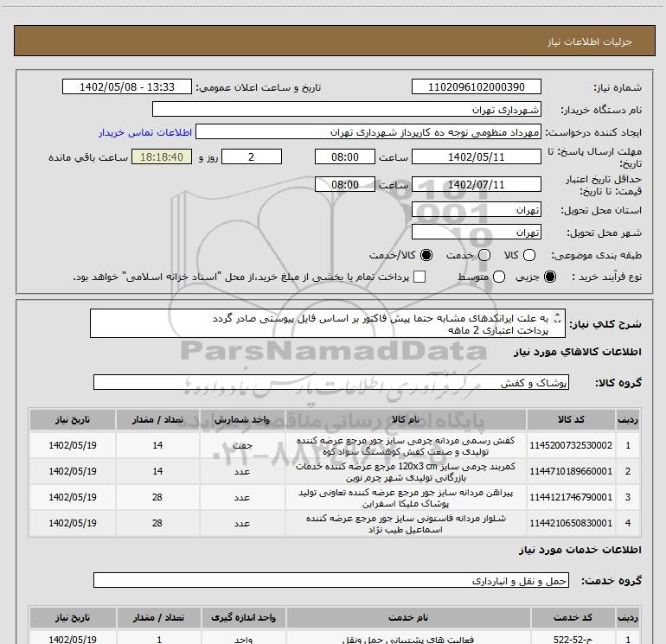Click need date 1402/05/19 in trousers row
This screenshot has height=644, width=666.
[x=73, y=523]
